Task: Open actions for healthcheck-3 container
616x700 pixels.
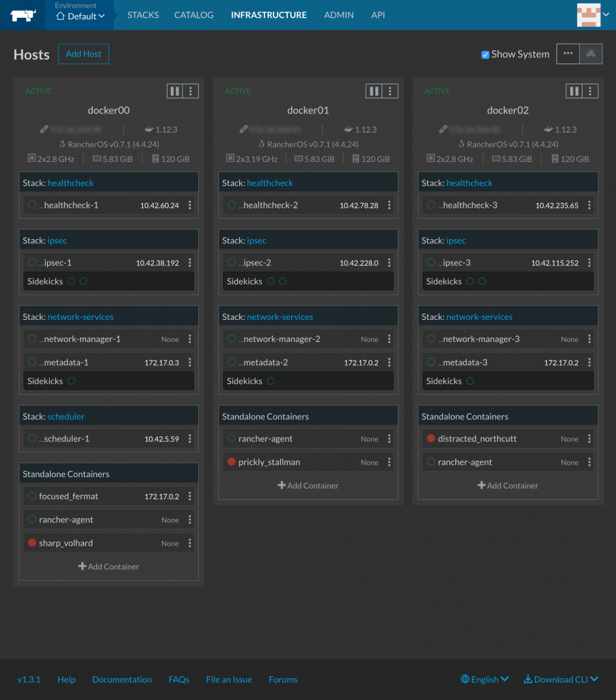Action: (x=589, y=205)
